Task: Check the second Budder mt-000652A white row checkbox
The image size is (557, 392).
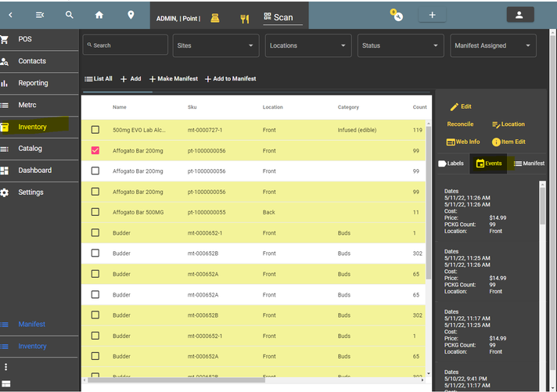Action: pyautogui.click(x=95, y=294)
